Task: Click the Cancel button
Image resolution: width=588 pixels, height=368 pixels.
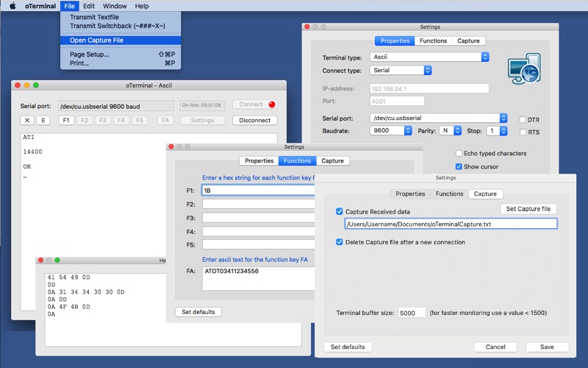Action: (x=495, y=347)
